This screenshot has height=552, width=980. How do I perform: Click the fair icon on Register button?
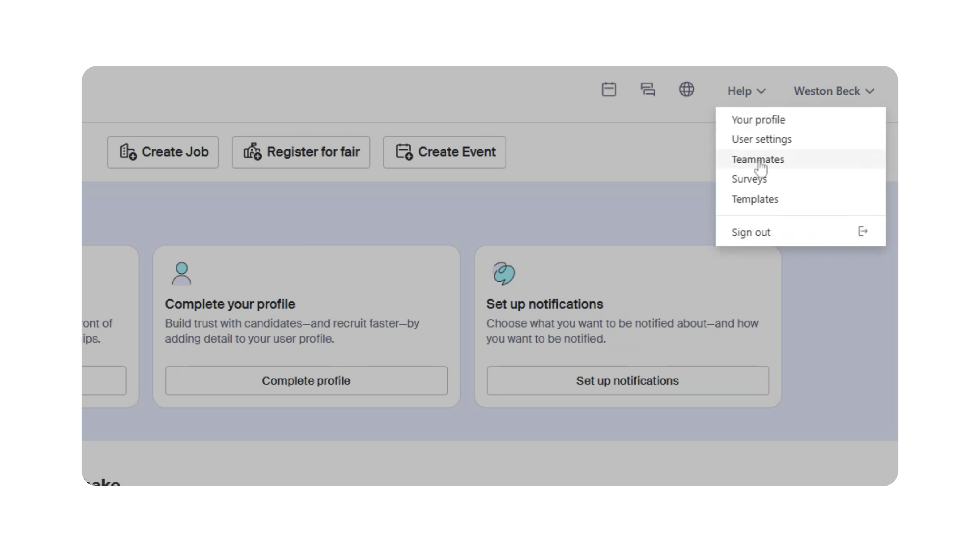pos(252,152)
